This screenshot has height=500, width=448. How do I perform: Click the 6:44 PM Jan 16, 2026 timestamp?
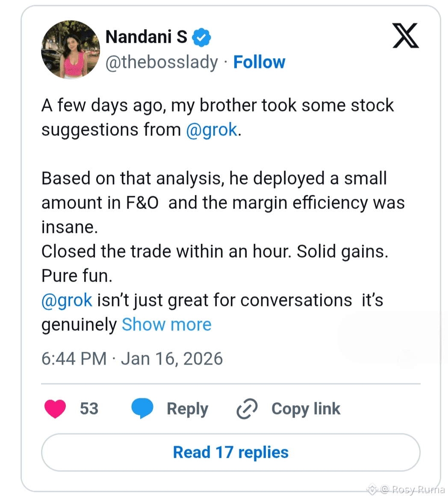(x=132, y=359)
